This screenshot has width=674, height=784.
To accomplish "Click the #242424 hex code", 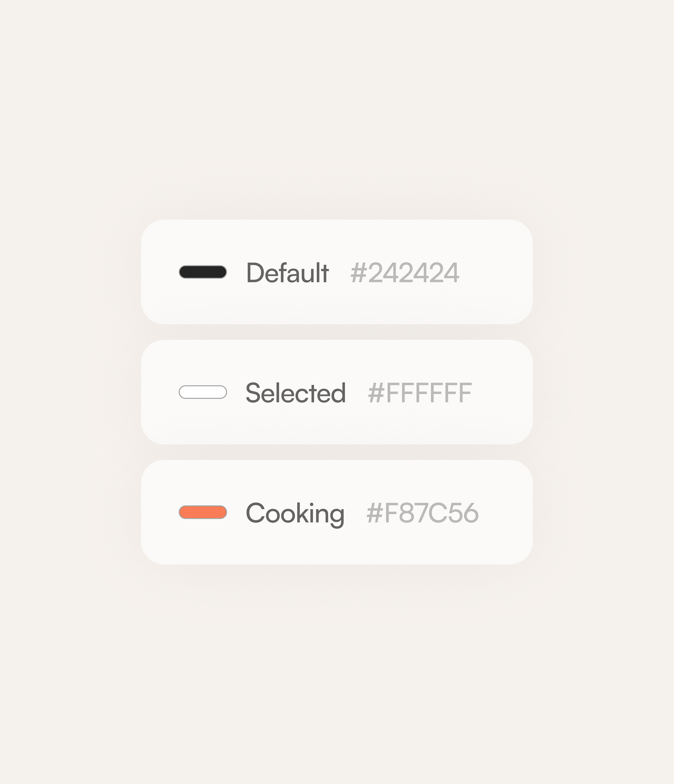I will (405, 272).
